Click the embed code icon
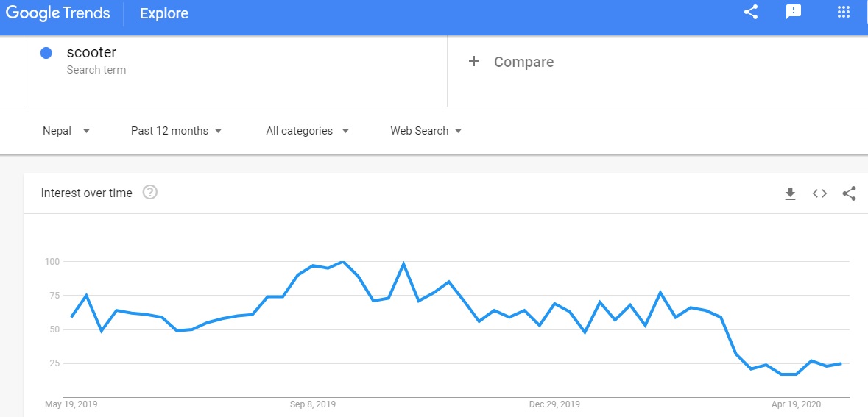Image resolution: width=868 pixels, height=417 pixels. [x=819, y=193]
